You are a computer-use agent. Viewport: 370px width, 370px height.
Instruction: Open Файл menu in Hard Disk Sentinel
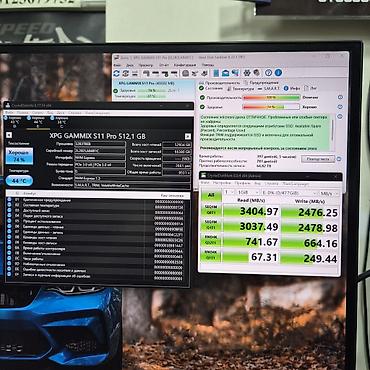[x=117, y=65]
